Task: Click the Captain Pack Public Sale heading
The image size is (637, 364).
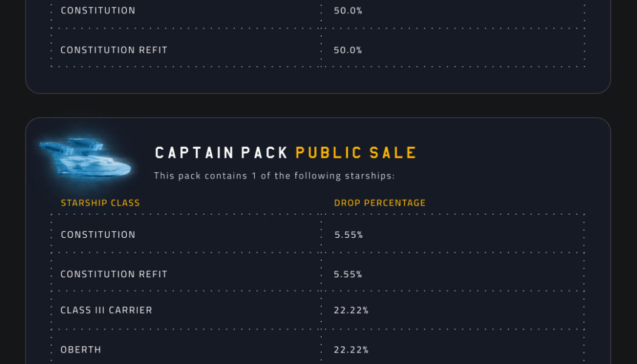Action: point(286,153)
